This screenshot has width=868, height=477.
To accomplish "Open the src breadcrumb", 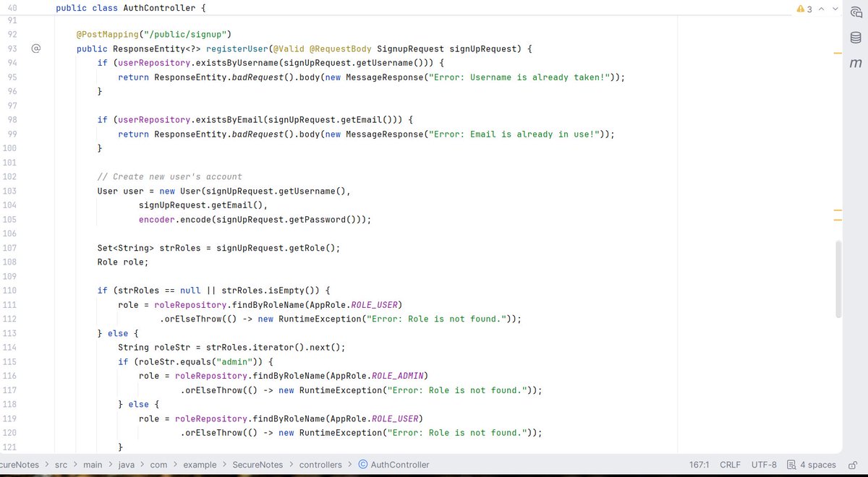I will (61, 465).
